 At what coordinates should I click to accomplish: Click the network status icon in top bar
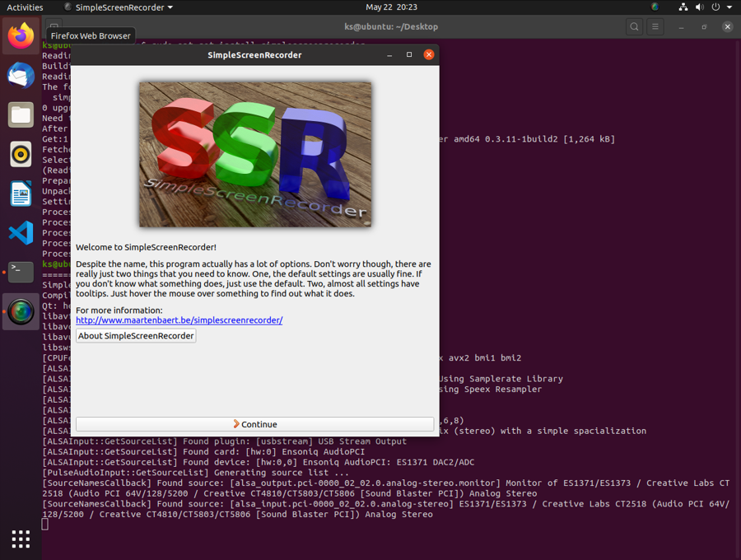pyautogui.click(x=683, y=7)
